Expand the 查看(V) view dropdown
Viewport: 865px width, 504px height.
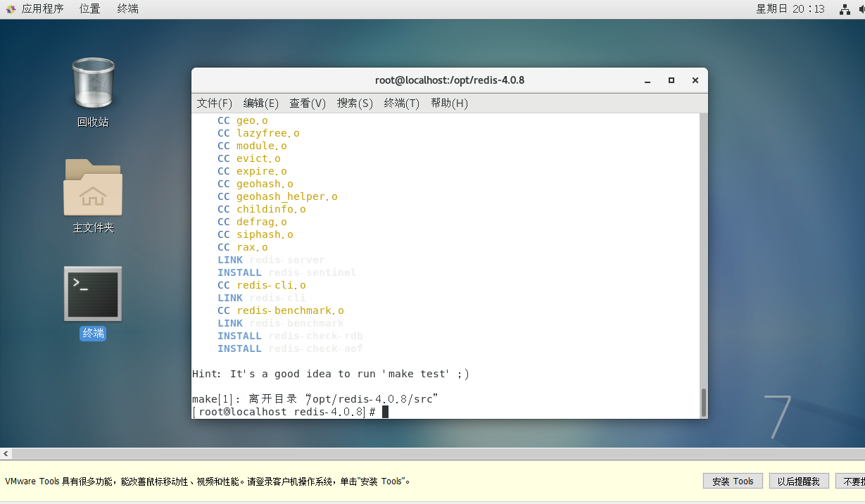(308, 103)
